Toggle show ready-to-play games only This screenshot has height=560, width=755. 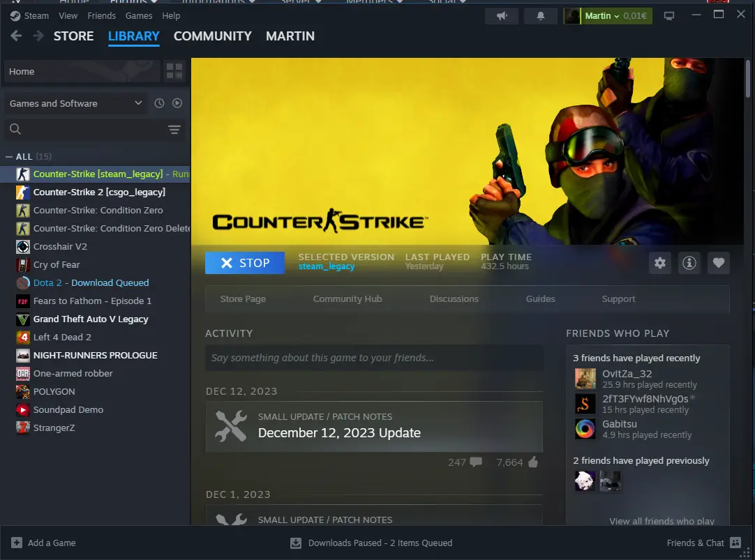[x=177, y=103]
